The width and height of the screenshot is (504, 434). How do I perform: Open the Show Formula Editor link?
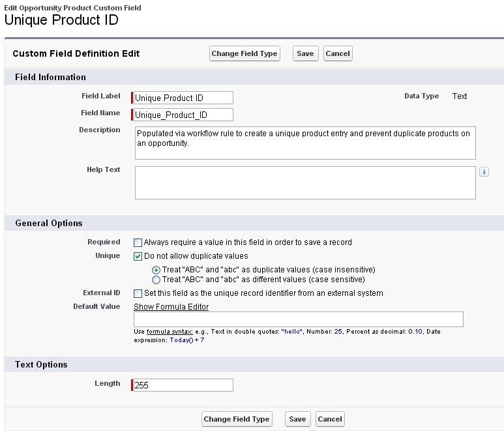(171, 307)
